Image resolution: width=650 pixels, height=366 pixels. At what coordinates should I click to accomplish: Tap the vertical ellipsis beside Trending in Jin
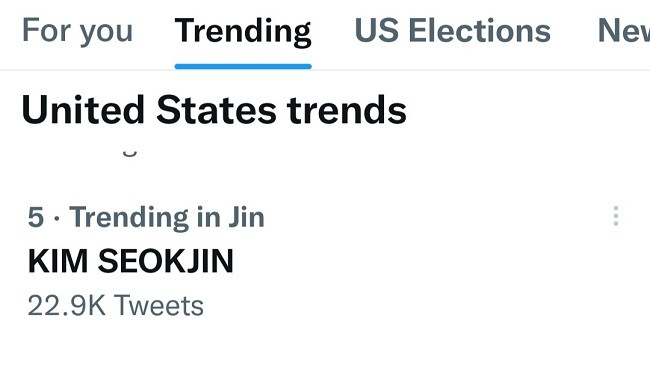(616, 216)
